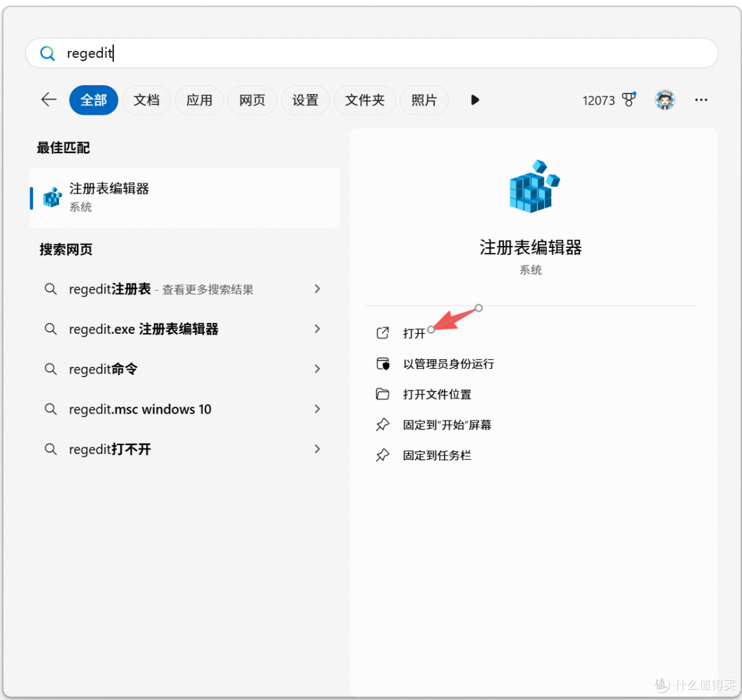Open web search regedit命令
Screen dimensions: 742x700
point(185,369)
